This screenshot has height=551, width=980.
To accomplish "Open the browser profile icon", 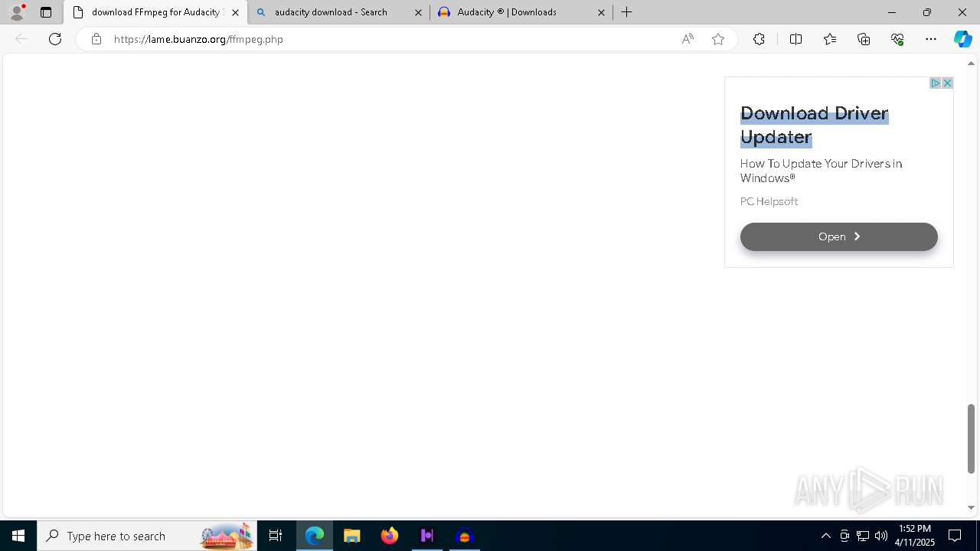I will 17,12.
